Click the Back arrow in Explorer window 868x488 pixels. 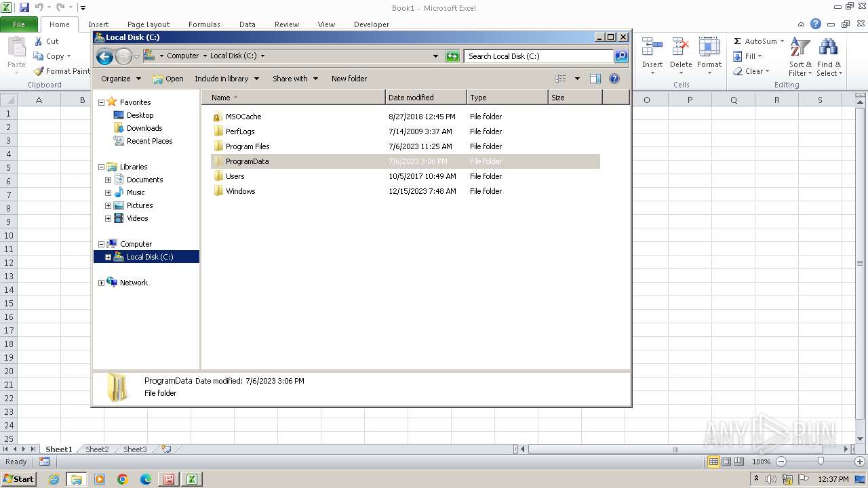104,56
